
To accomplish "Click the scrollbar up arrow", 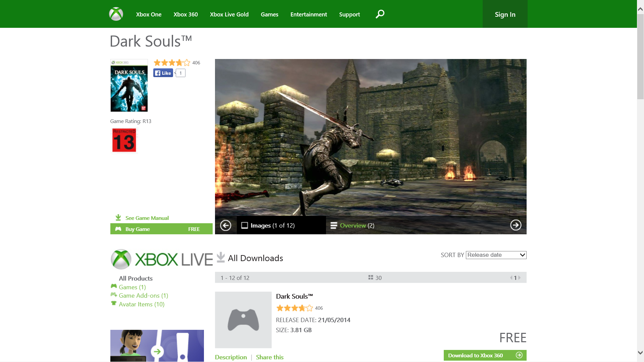I will coord(640,9).
